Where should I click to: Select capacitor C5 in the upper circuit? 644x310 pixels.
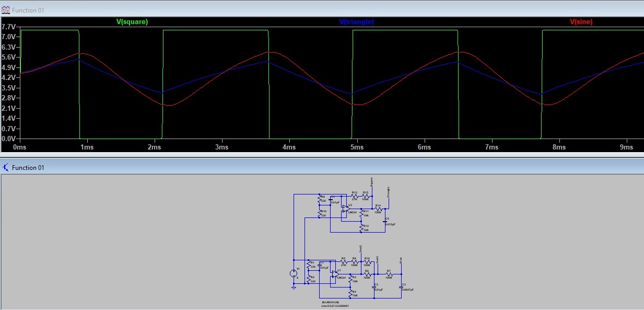tap(385, 221)
